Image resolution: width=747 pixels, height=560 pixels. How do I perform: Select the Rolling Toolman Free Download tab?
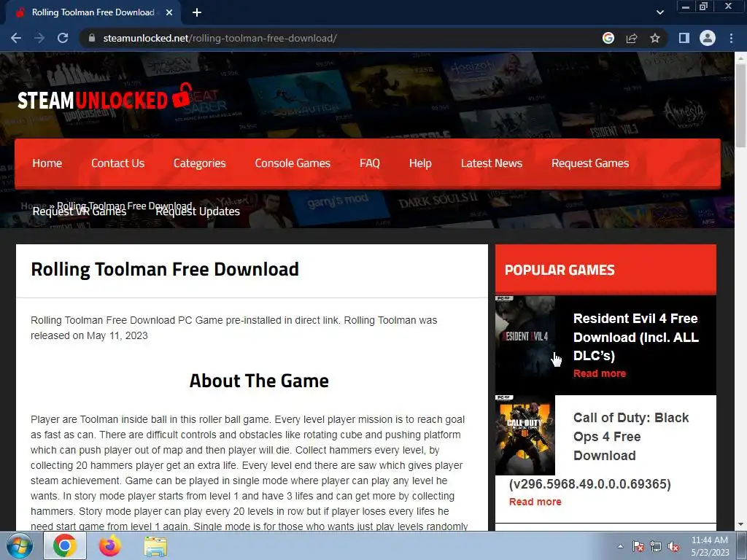coord(93,12)
